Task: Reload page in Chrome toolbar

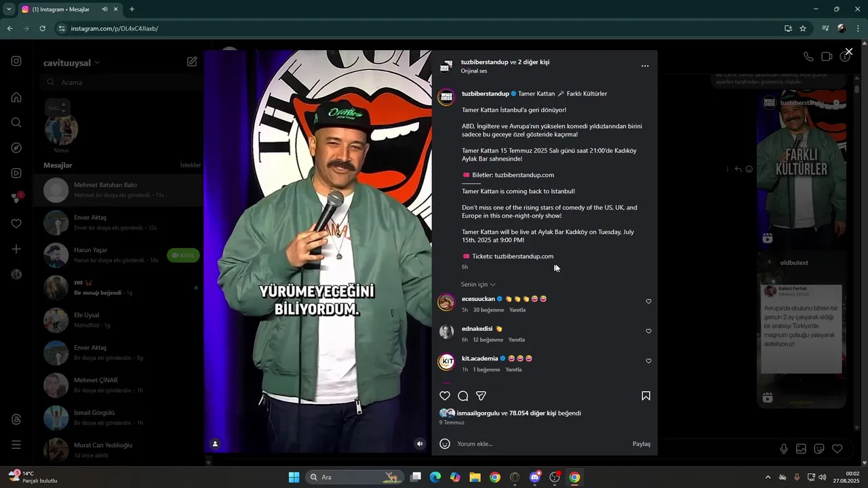Action: 42,28
